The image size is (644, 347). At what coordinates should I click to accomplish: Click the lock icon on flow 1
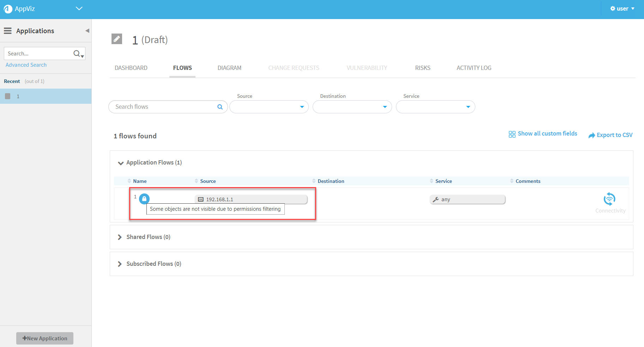click(x=144, y=199)
